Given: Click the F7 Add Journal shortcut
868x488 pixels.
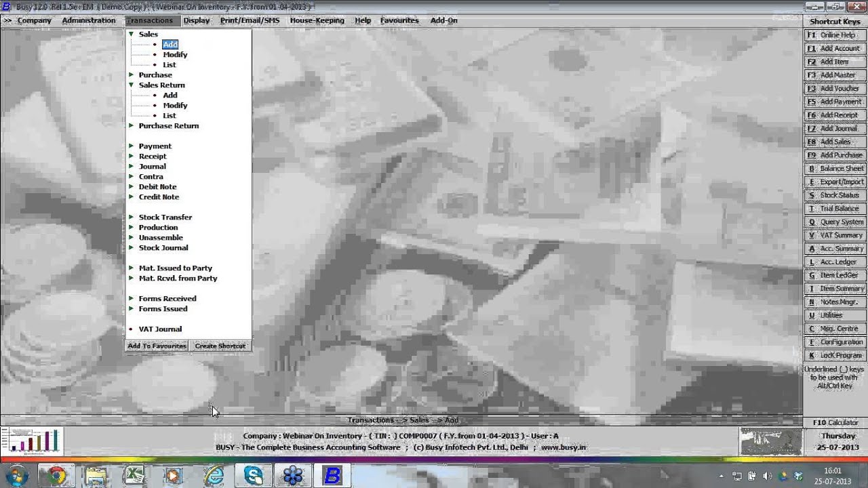Looking at the screenshot, I should pyautogui.click(x=835, y=128).
